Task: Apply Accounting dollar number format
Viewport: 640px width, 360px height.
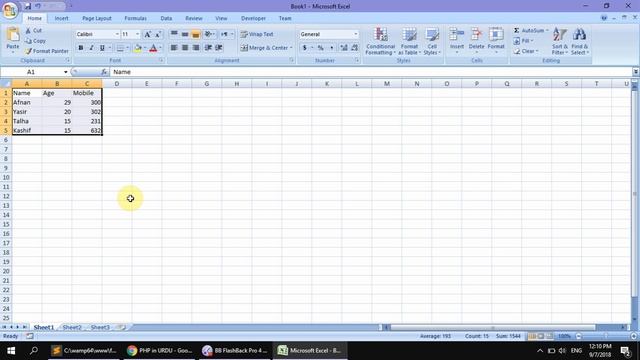Action: coord(304,48)
